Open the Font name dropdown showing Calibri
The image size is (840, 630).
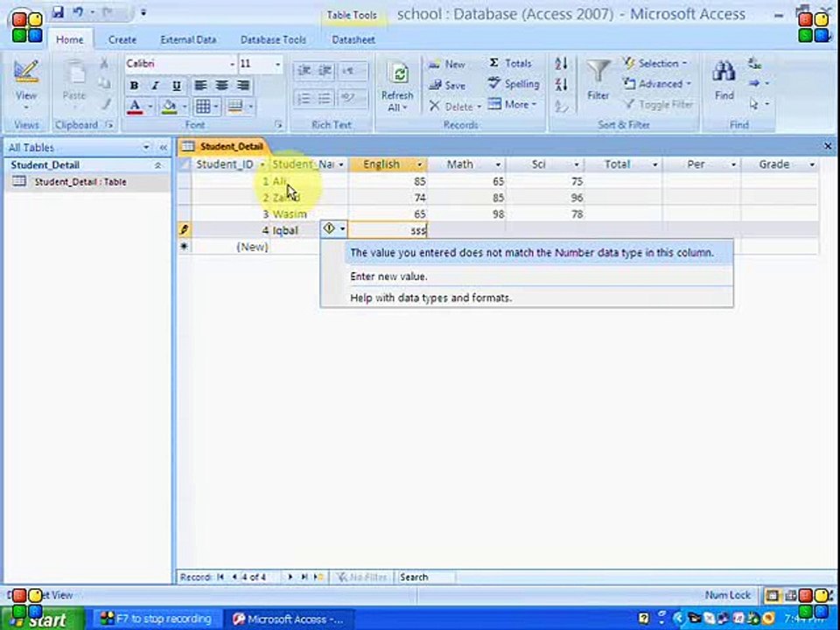(232, 64)
